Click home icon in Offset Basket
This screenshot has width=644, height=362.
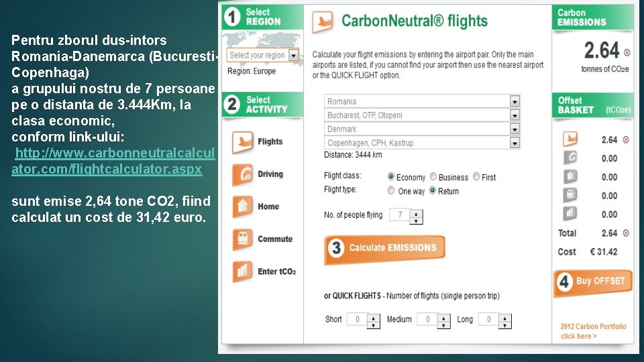(570, 176)
